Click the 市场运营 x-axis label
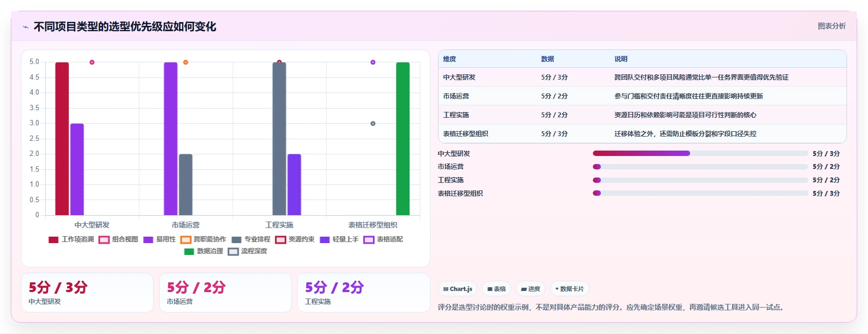The image size is (868, 334). point(185,225)
